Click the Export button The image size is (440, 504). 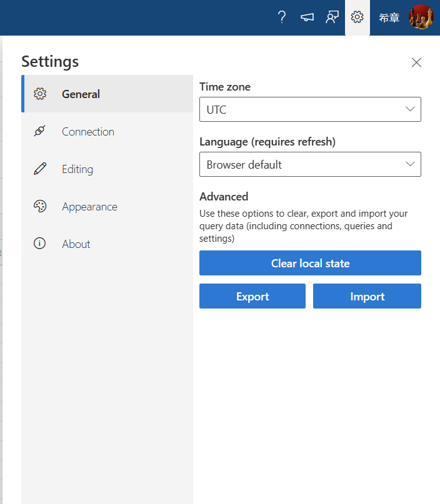coord(252,296)
